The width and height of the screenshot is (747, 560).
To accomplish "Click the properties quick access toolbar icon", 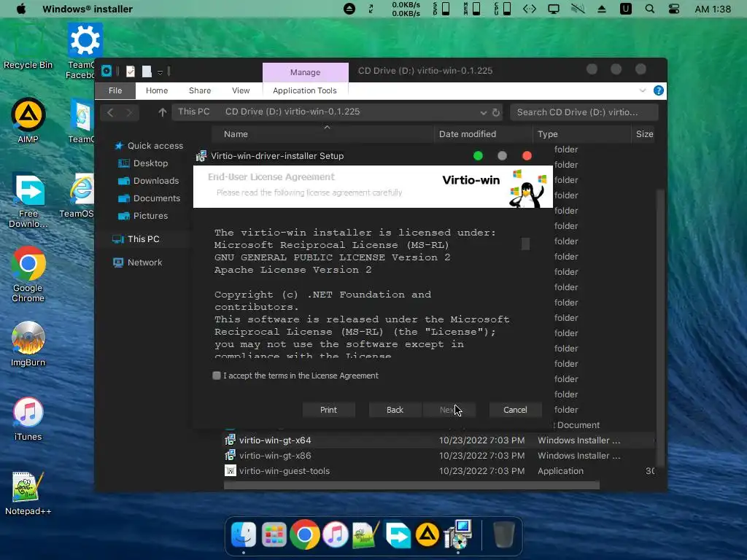I will [131, 71].
